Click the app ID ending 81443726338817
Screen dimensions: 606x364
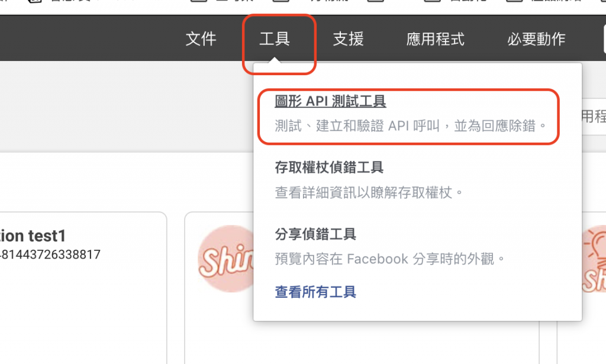50,255
